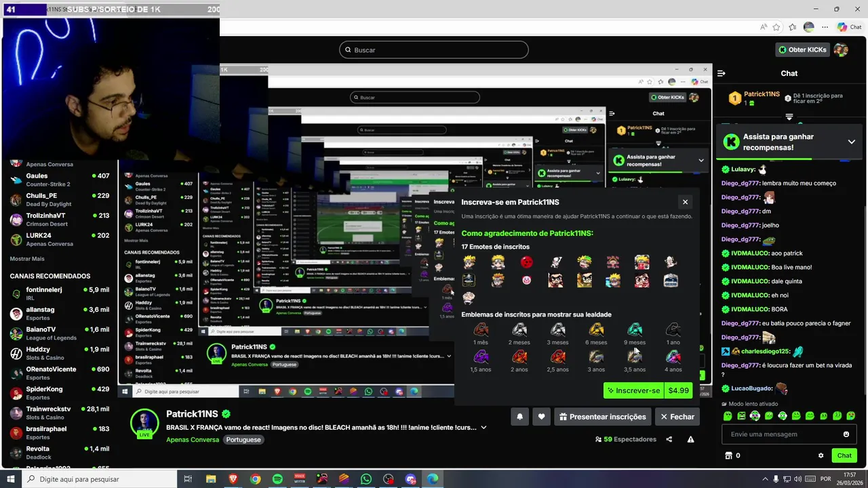Open brasilraphael recommended channel
The width and height of the screenshot is (868, 488).
click(x=60, y=432)
